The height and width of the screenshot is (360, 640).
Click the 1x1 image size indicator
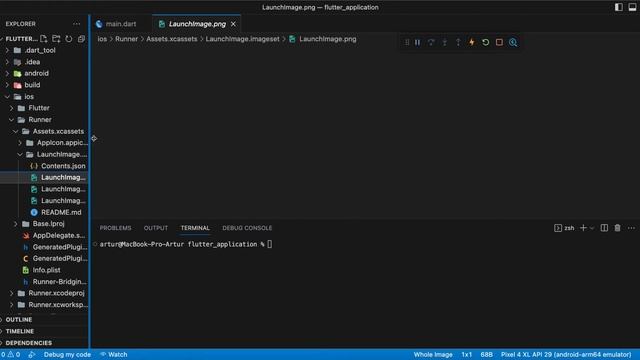click(467, 354)
